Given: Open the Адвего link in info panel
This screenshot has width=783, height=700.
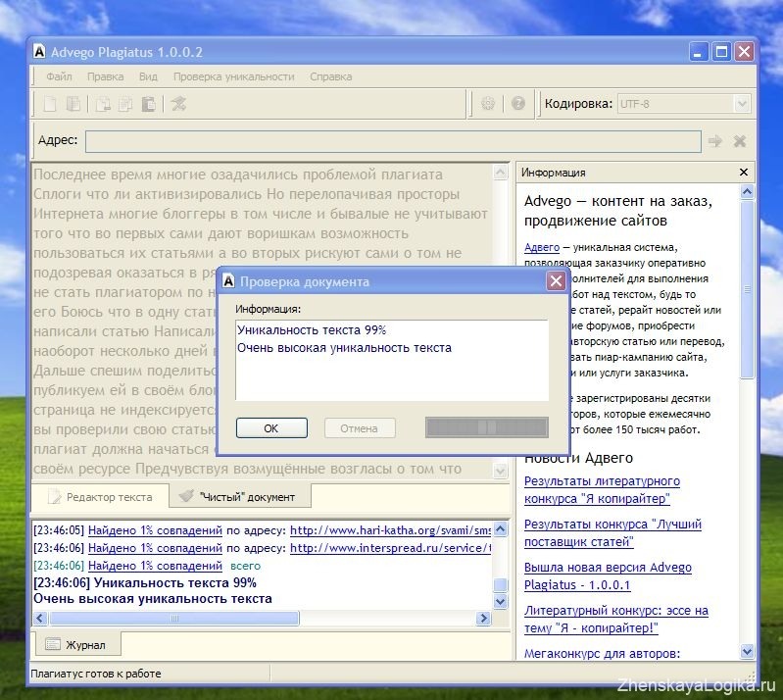Looking at the screenshot, I should (x=542, y=247).
